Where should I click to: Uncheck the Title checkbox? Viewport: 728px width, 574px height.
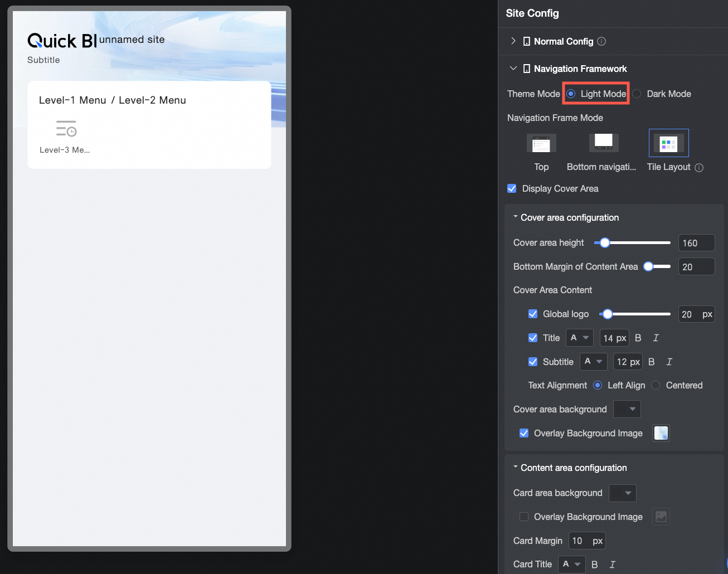tap(533, 338)
